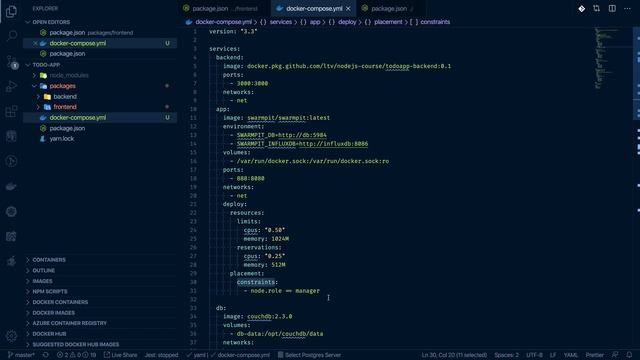
Task: Change YAML language mode in status bar
Action: coord(571,355)
